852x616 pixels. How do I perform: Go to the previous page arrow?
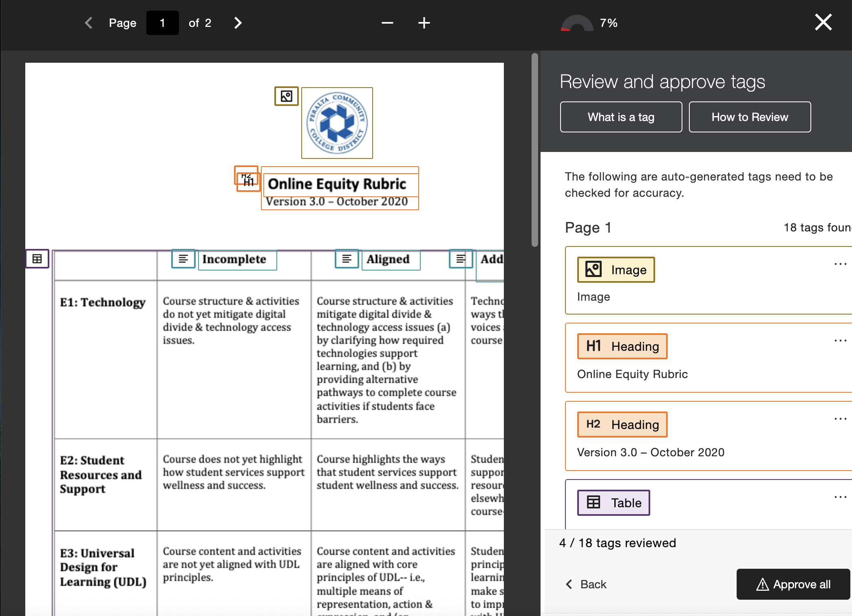point(88,23)
